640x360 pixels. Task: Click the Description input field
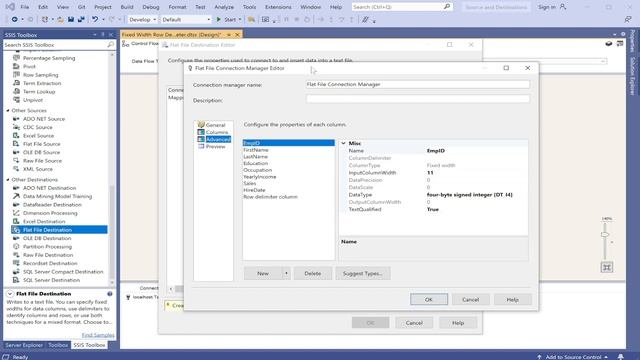point(418,99)
